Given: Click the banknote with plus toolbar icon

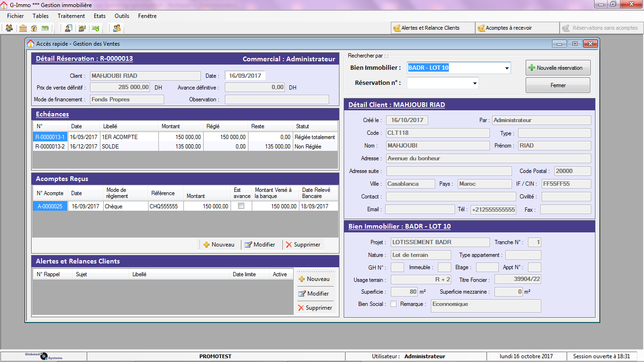Looking at the screenshot, I should click(96, 28).
